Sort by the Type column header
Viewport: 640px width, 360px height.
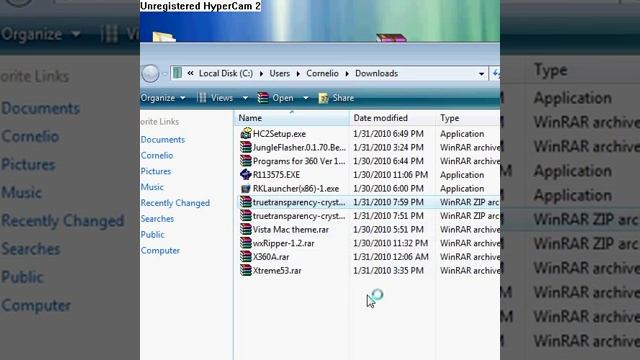(x=468, y=118)
